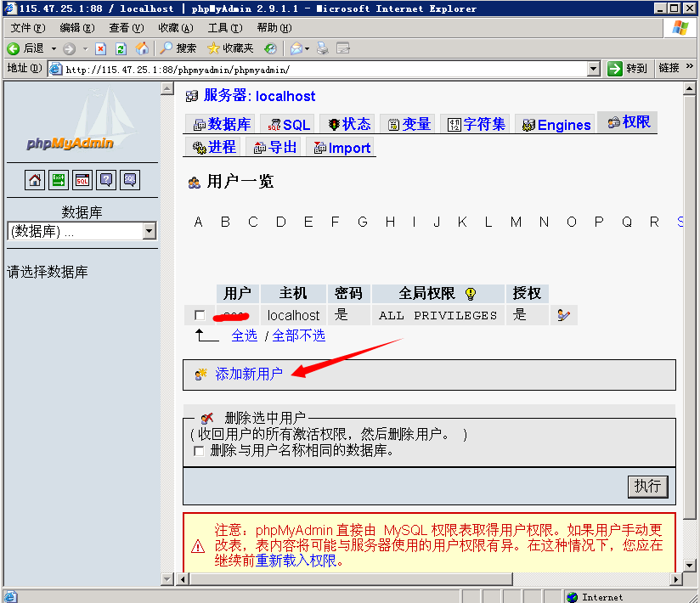
Task: Click the Edit page toolbar icon
Action: (343, 48)
